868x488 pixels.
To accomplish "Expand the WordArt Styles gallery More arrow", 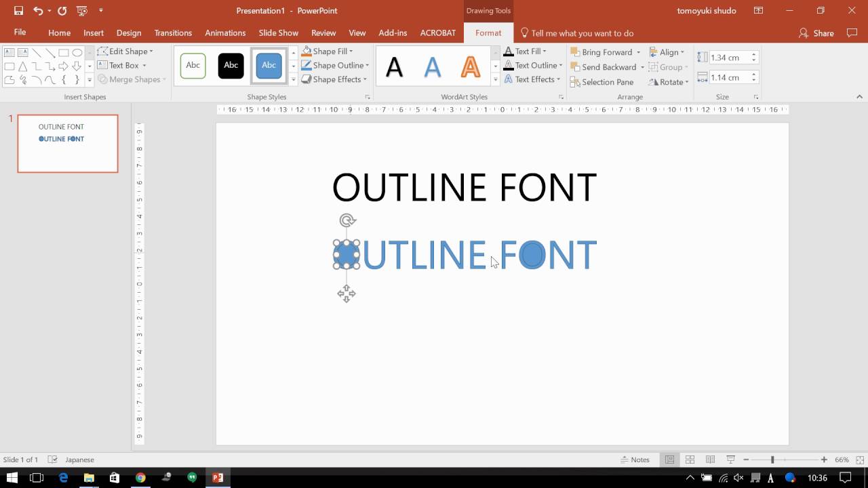I will click(496, 80).
